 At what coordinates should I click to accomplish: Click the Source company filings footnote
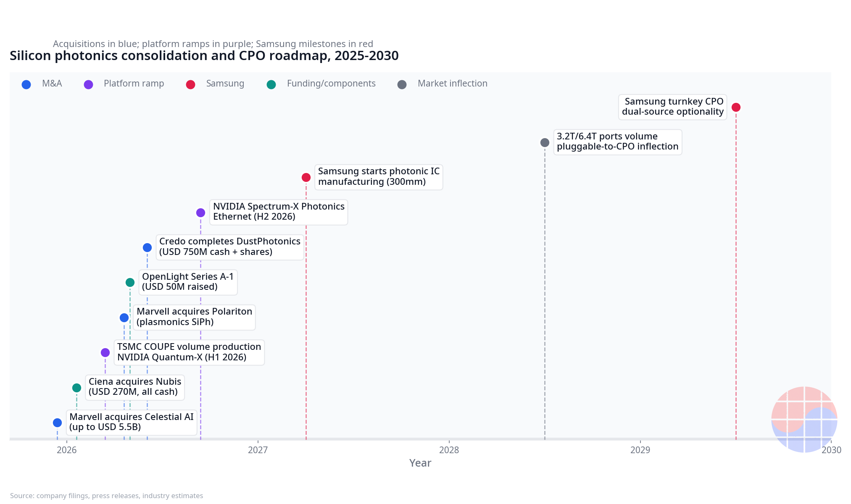107,496
